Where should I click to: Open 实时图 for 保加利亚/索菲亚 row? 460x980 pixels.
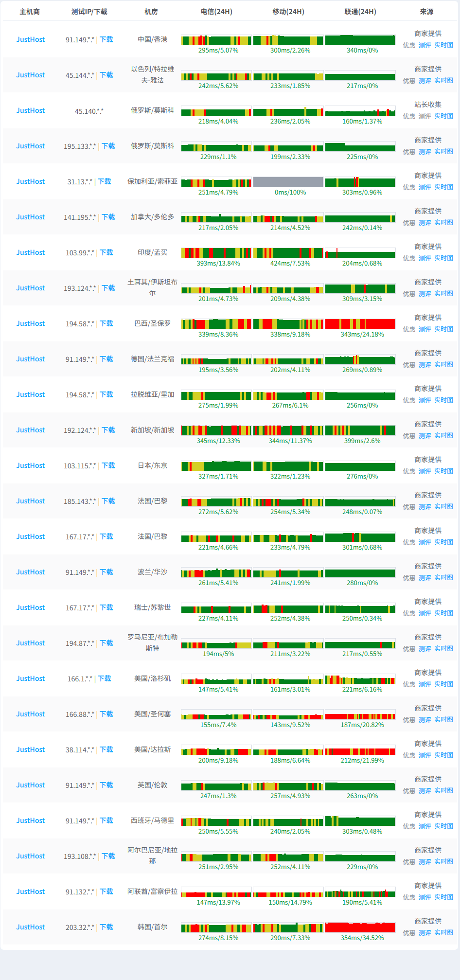443,187
